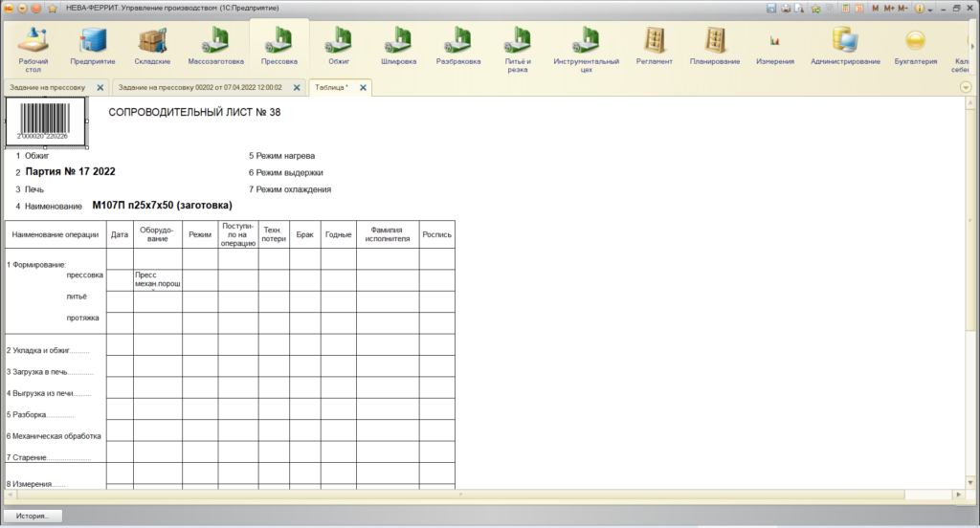This screenshot has height=528, width=980.
Task: Open the Складские section
Action: click(x=152, y=47)
